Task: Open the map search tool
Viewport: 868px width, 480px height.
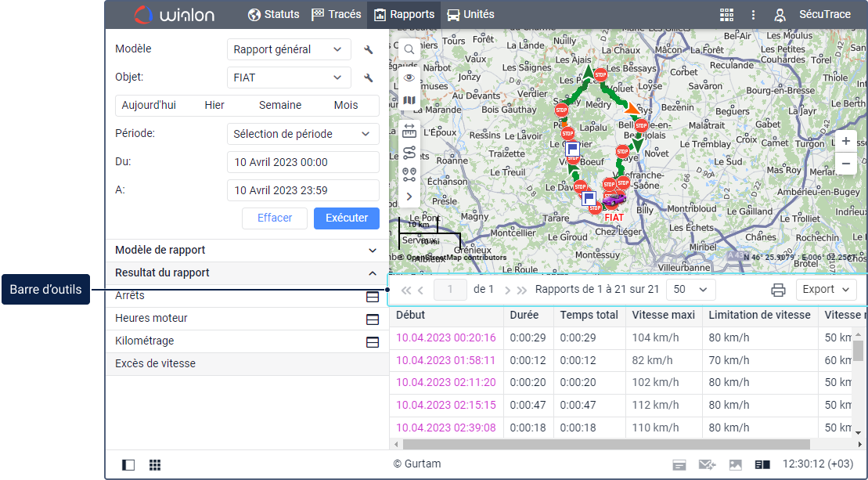Action: click(x=409, y=50)
